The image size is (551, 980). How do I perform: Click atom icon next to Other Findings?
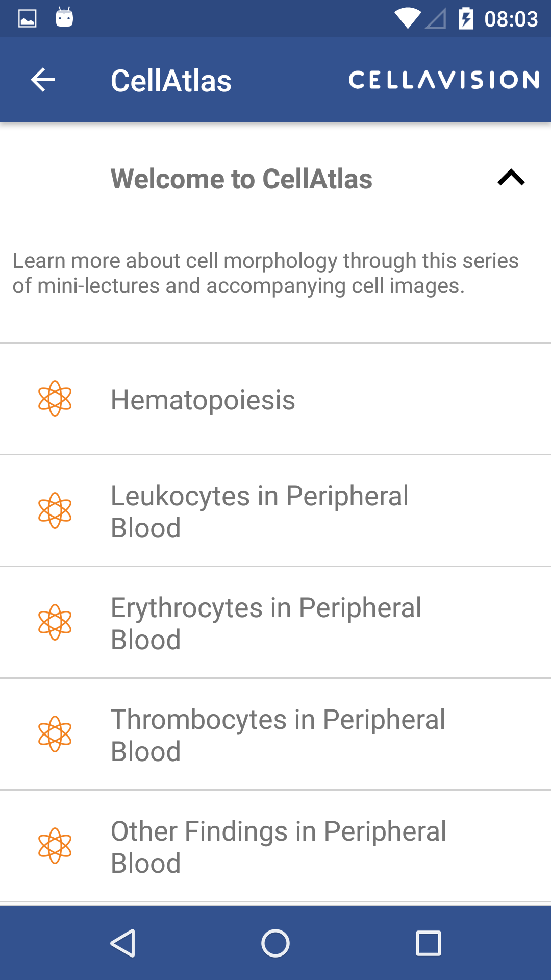coord(55,846)
